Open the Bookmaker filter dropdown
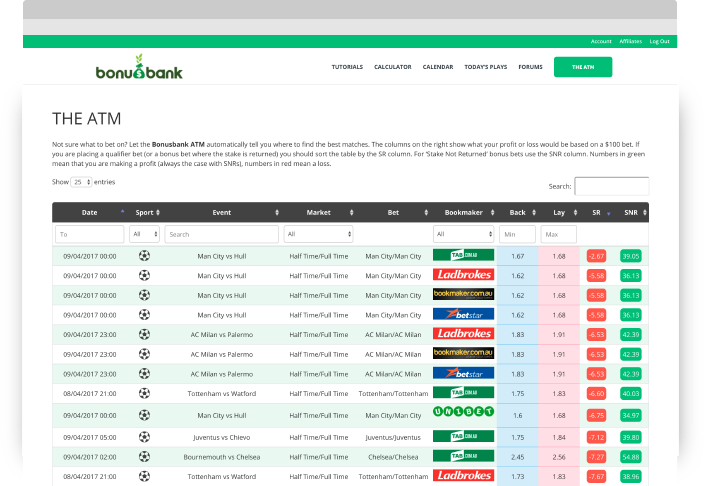 pos(463,234)
